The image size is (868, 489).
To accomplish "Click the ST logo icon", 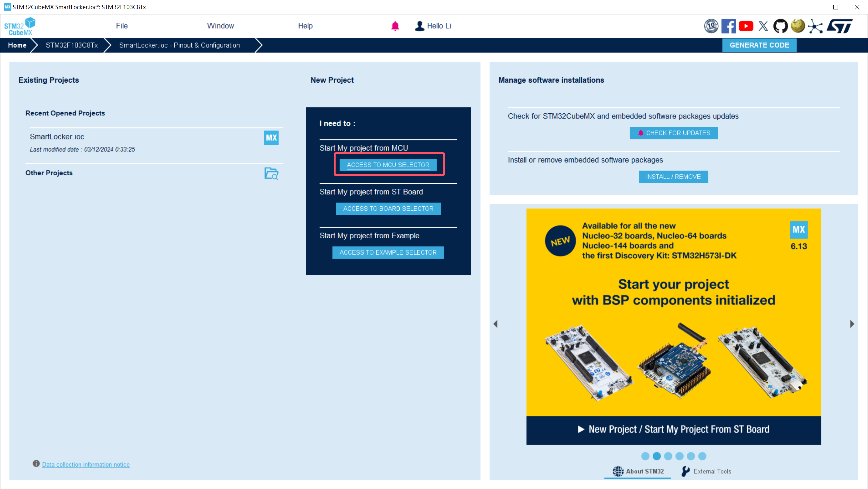I will coord(840,26).
